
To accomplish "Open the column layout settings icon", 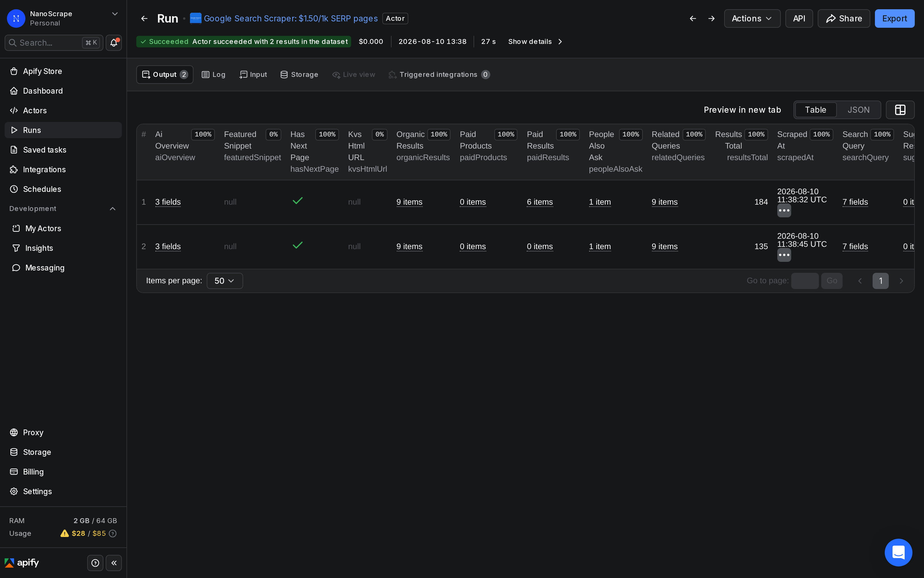I will coord(900,110).
